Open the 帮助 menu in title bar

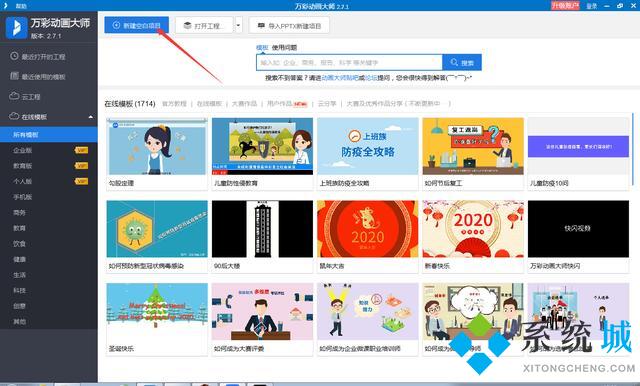pos(21,6)
